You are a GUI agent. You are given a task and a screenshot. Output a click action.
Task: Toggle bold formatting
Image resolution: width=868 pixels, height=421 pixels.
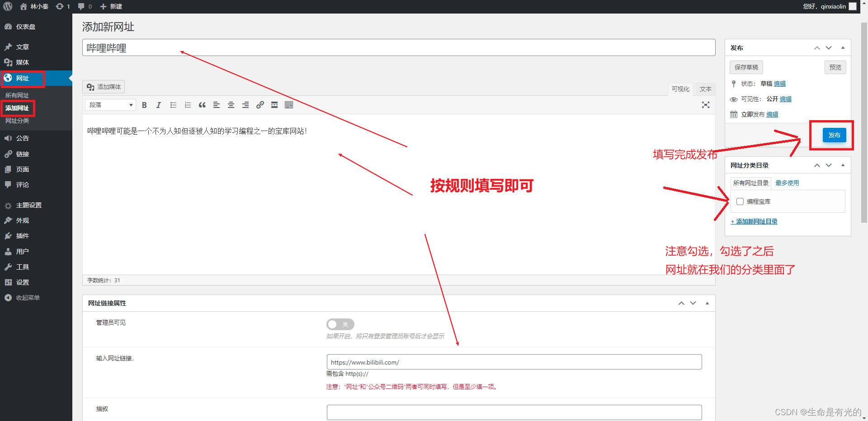[144, 105]
